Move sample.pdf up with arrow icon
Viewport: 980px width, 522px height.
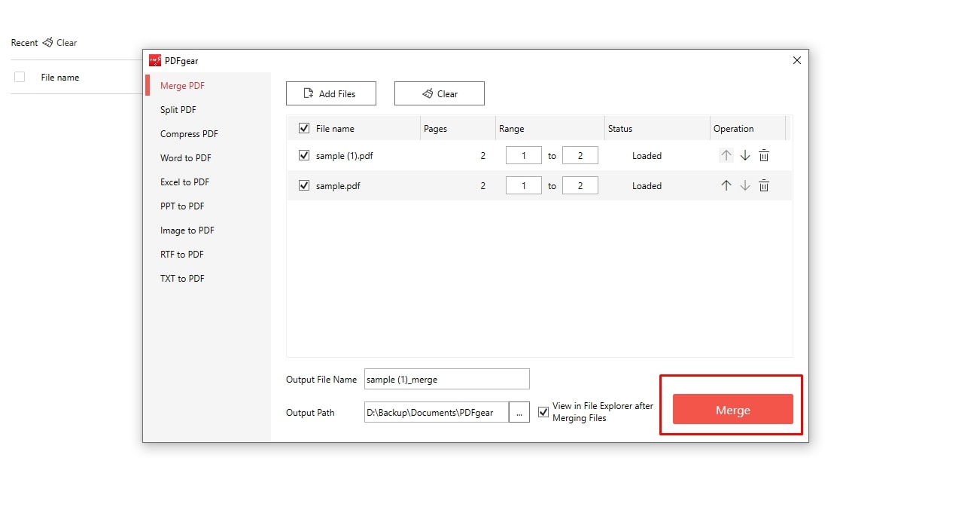coord(726,185)
